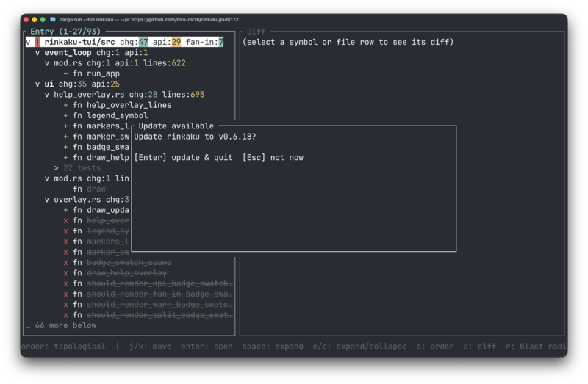
Task: Collapse the rinkaku-tui/src tree root
Action: point(28,42)
